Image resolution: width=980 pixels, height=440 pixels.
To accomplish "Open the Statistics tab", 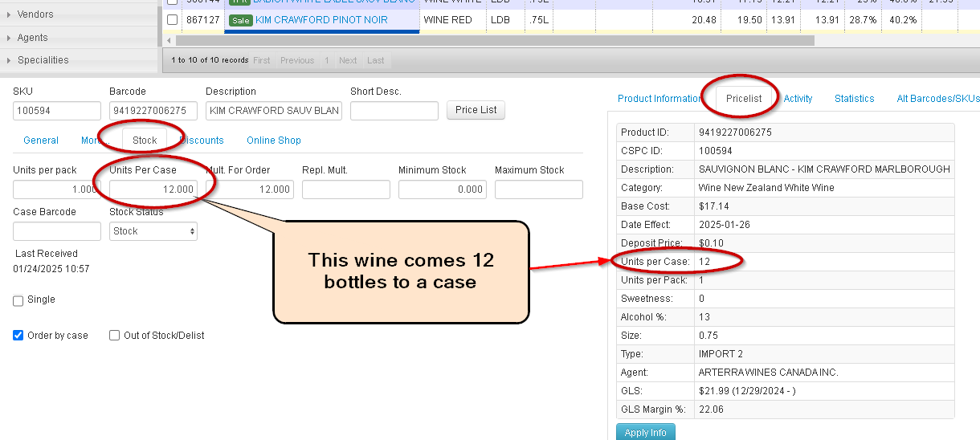I will click(854, 99).
